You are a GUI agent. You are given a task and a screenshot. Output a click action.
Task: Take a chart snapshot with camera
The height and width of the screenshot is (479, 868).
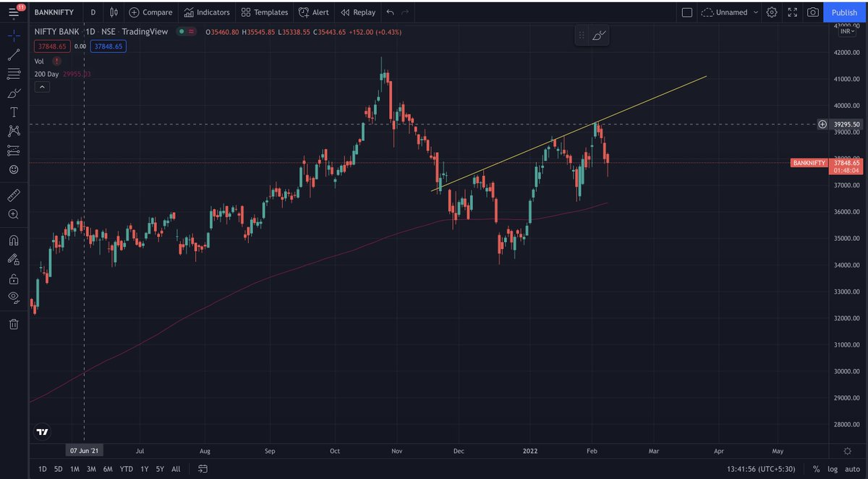[x=813, y=12]
